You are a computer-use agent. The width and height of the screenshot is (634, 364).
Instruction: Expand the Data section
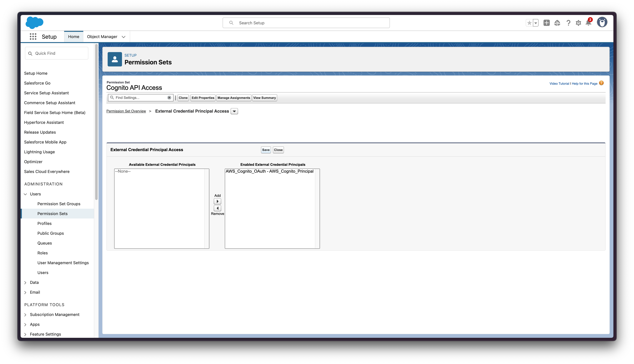coord(25,283)
